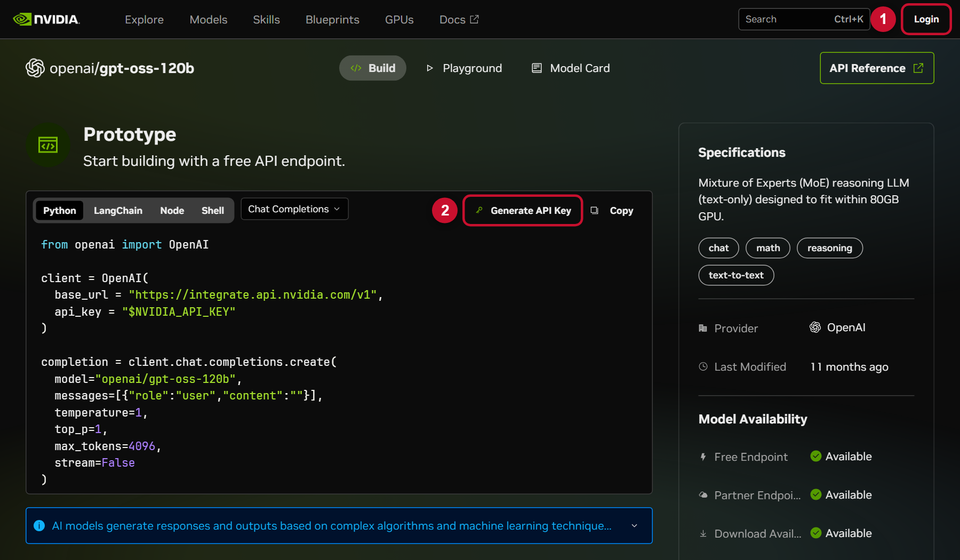
Task: Open the Models page
Action: (209, 19)
